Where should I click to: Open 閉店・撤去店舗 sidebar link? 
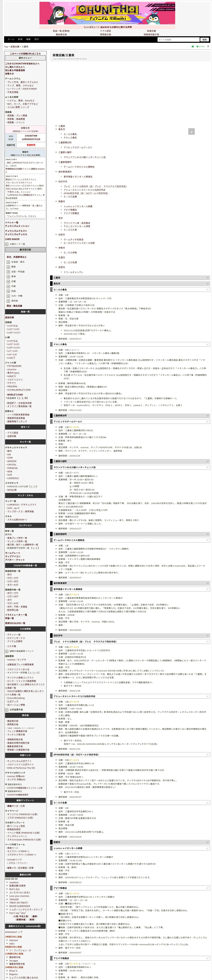15,306
